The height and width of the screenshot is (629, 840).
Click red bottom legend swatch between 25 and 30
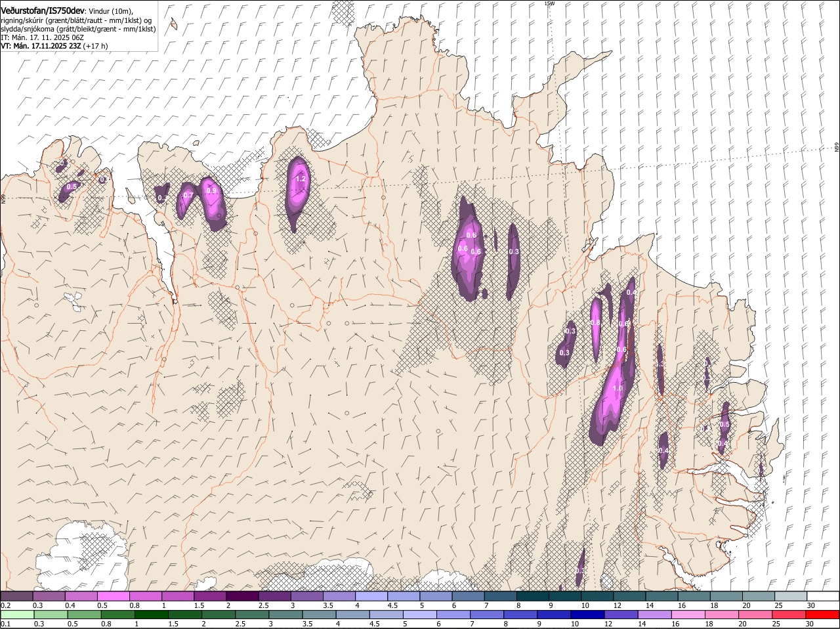[789, 615]
